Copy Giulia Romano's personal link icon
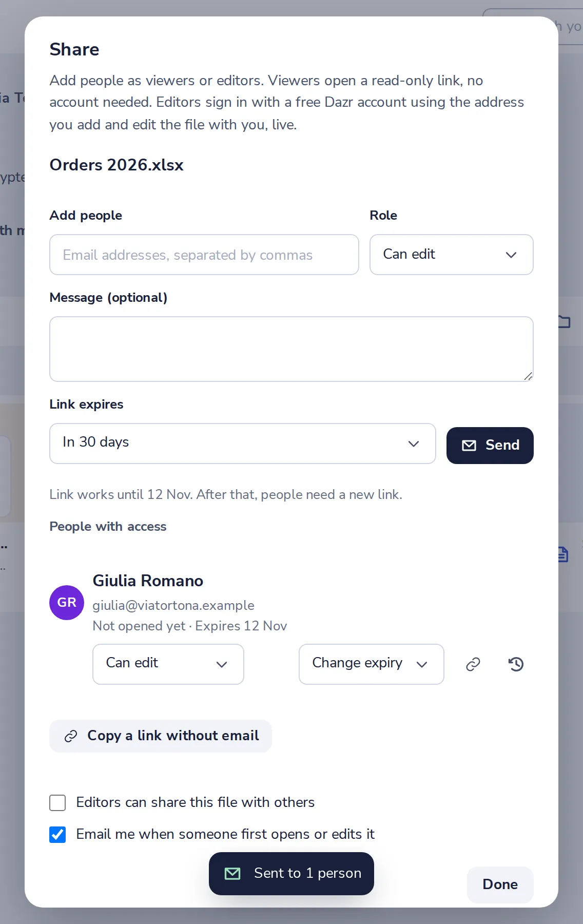 click(x=473, y=664)
